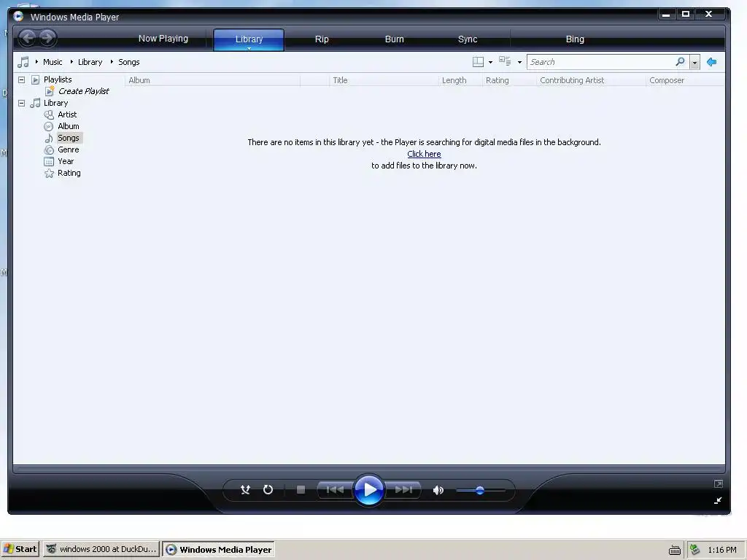Open the Rip tab
The width and height of the screenshot is (747, 560).
point(322,39)
